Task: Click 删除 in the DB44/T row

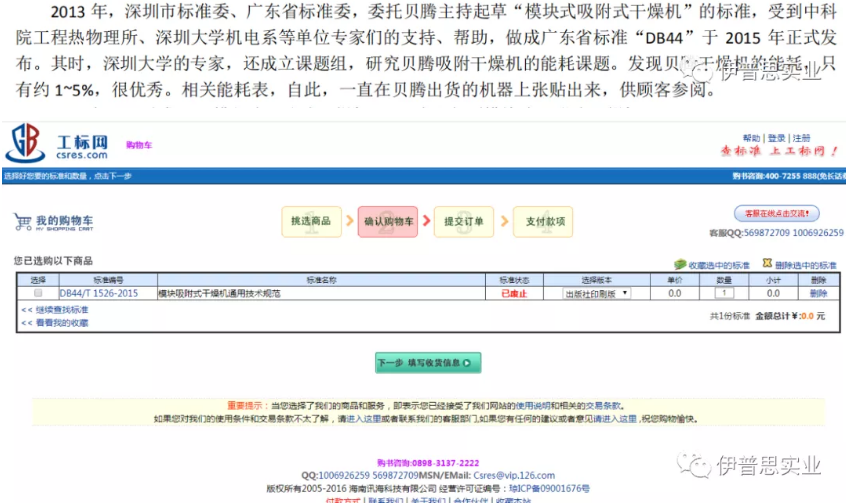Action: pos(818,293)
